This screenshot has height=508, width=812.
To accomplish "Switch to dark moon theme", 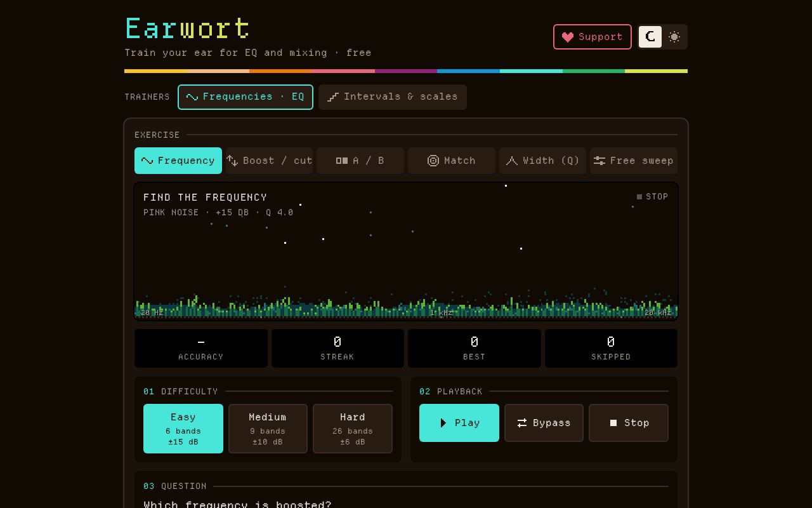I will pos(650,37).
